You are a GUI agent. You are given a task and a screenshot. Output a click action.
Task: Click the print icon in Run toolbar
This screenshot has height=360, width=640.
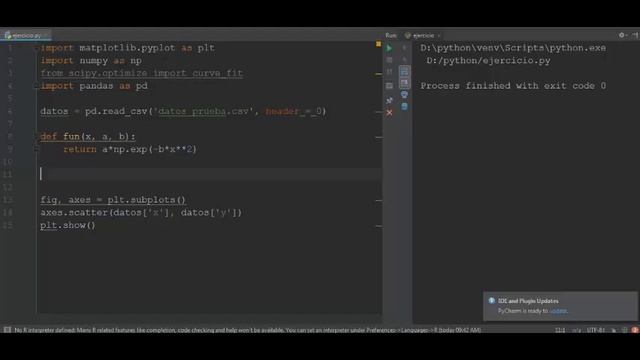click(404, 95)
